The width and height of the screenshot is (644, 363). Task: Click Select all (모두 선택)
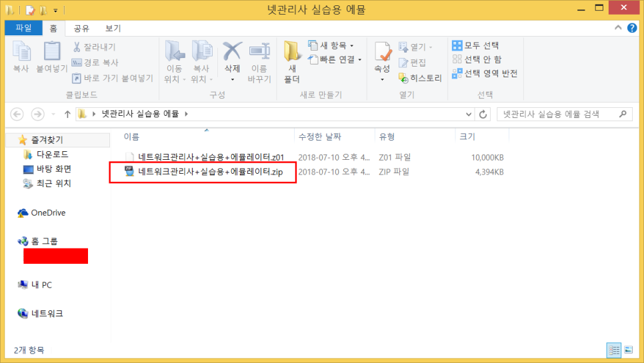point(475,45)
